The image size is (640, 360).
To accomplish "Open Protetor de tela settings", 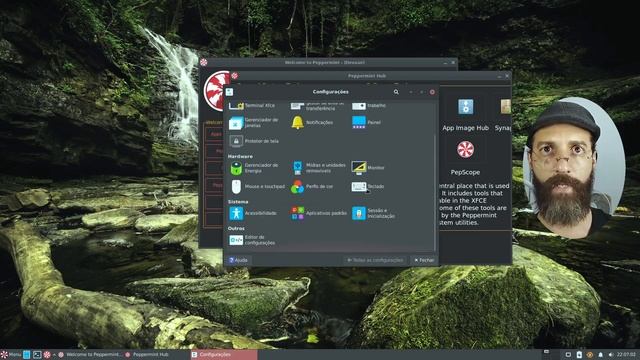I will point(254,141).
